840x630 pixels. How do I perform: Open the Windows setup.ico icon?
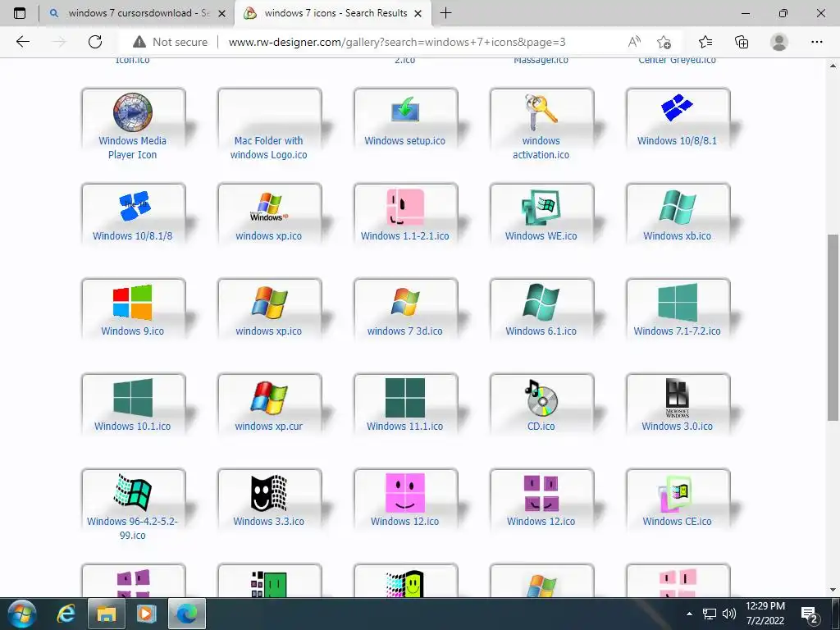coord(405,109)
